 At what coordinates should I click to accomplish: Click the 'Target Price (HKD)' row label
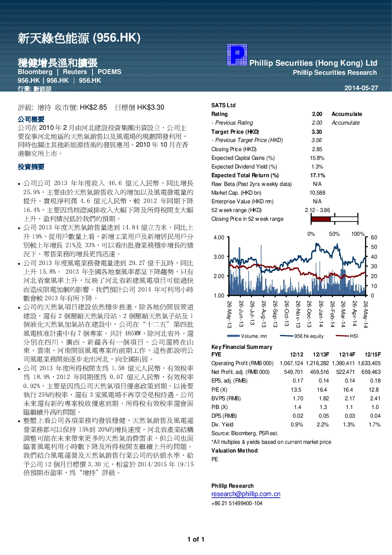pos(235,132)
